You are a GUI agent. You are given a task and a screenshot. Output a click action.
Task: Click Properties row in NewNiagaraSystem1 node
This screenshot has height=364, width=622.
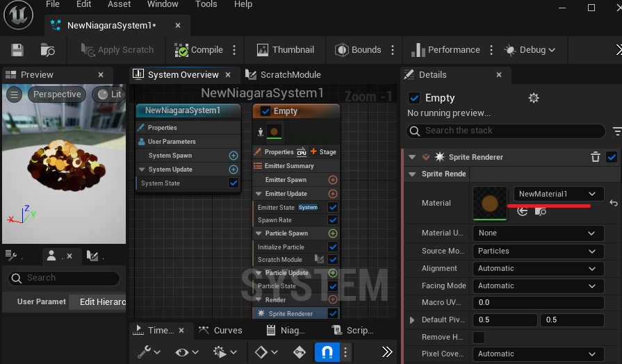[x=188, y=128]
